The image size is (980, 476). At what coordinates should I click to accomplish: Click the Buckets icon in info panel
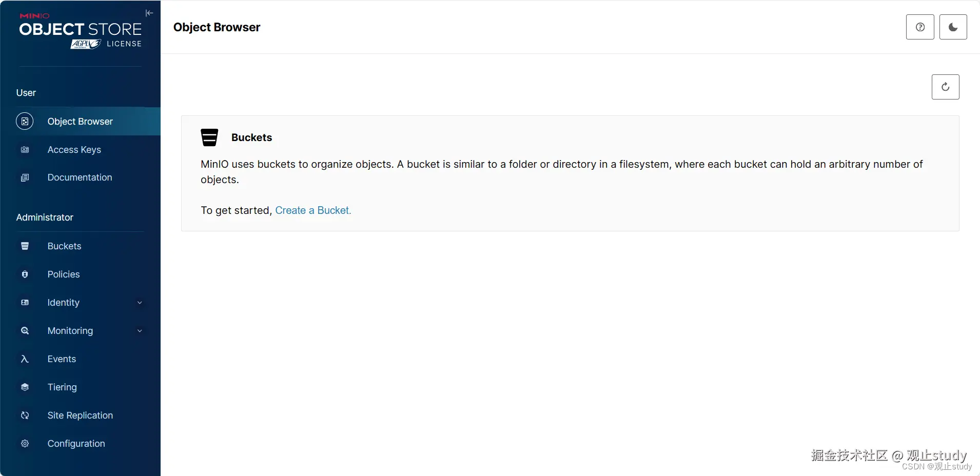click(x=209, y=137)
